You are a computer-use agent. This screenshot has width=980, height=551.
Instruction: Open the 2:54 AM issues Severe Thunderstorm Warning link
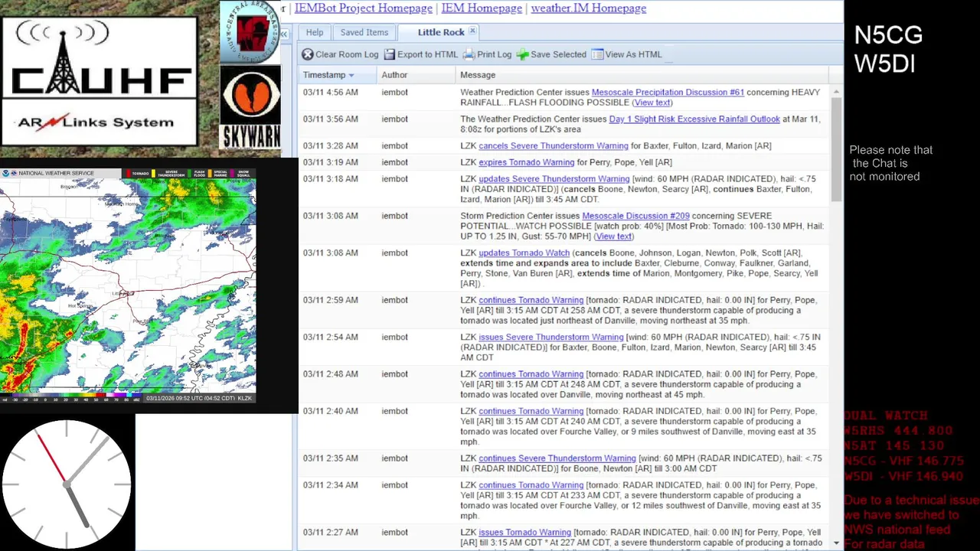551,337
